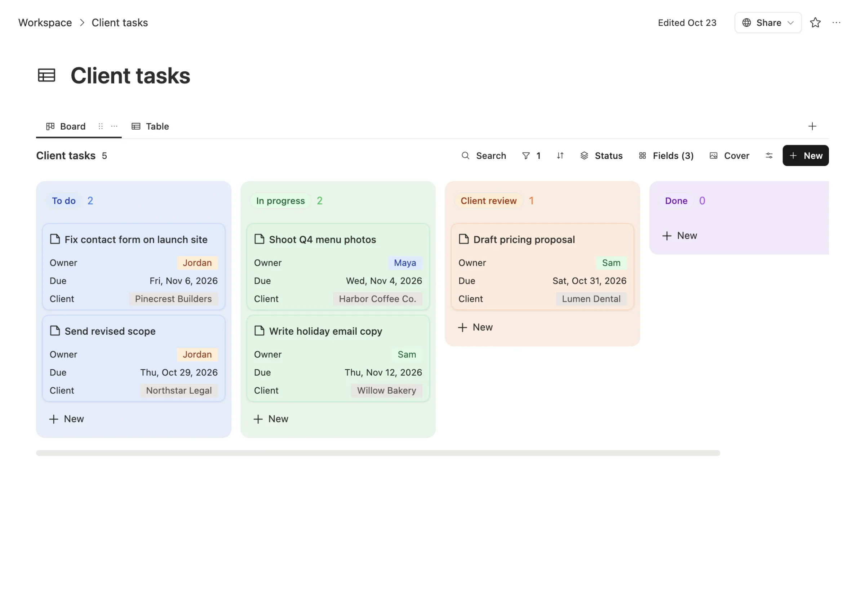Click the search magnifier icon
865x616 pixels.
[465, 156]
